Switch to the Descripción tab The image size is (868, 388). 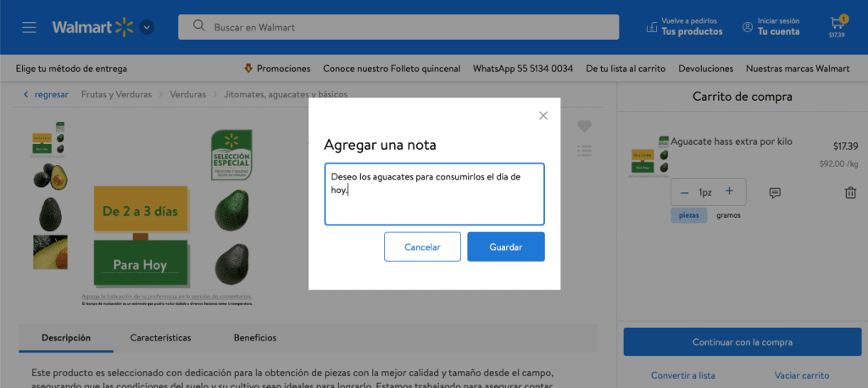point(66,338)
